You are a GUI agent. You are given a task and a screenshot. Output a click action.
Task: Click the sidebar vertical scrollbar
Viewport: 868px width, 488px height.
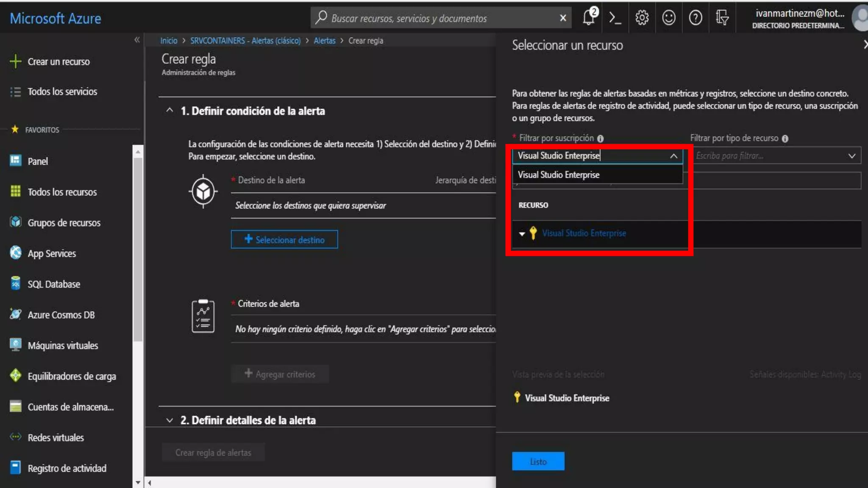click(138, 250)
